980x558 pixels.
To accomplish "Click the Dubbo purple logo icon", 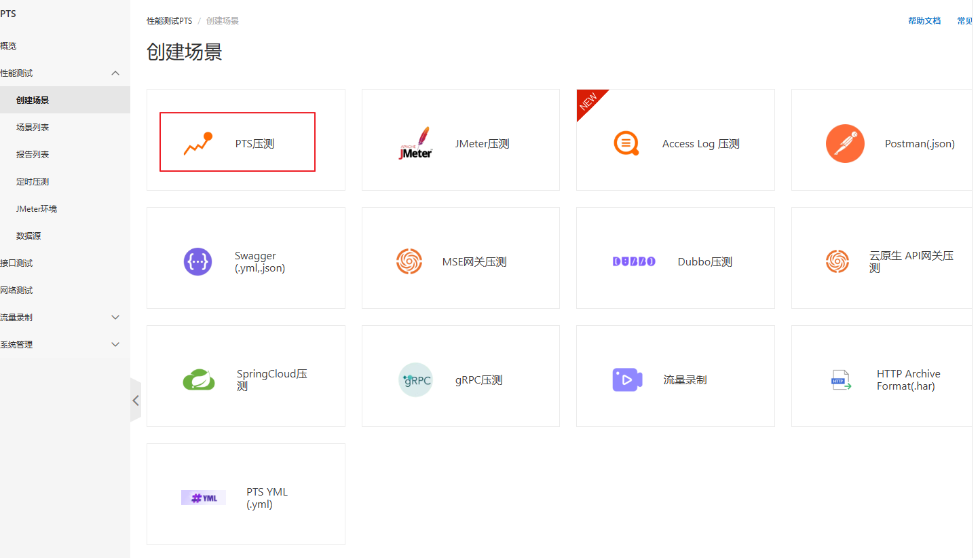I will point(634,261).
